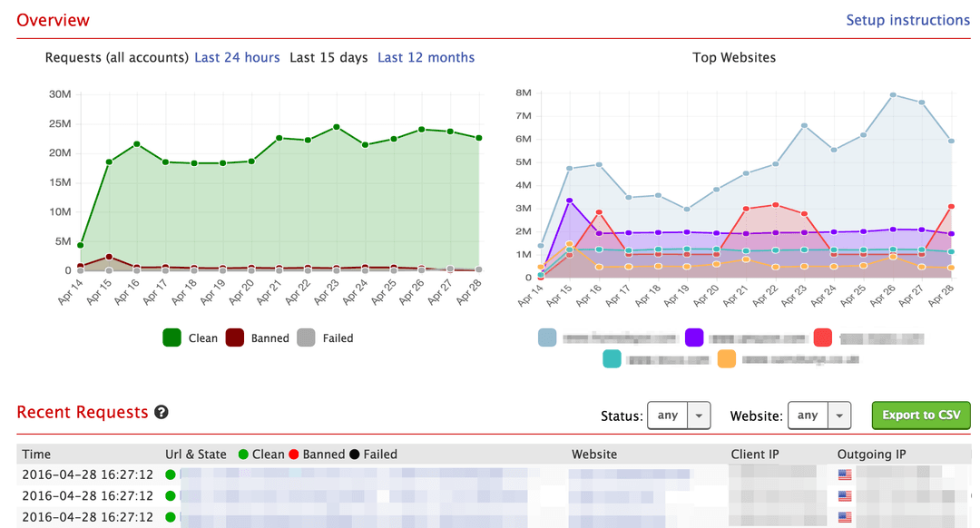Click the green status dot in first request row
The width and height of the screenshot is (980, 528).
170,474
